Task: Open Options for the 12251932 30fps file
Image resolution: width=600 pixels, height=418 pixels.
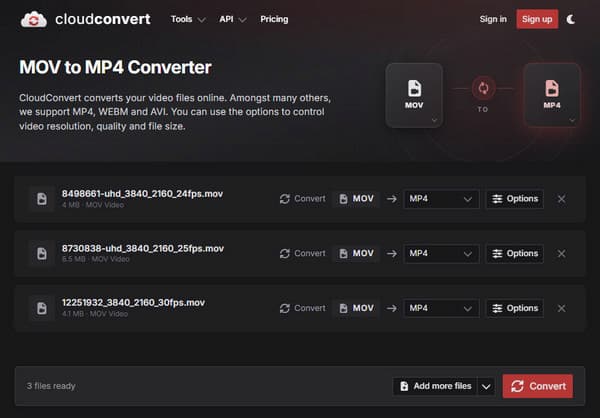Action: (x=515, y=308)
